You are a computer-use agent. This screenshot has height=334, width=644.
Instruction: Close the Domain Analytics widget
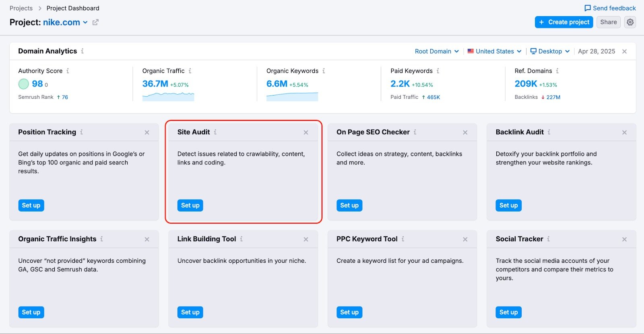tap(624, 52)
